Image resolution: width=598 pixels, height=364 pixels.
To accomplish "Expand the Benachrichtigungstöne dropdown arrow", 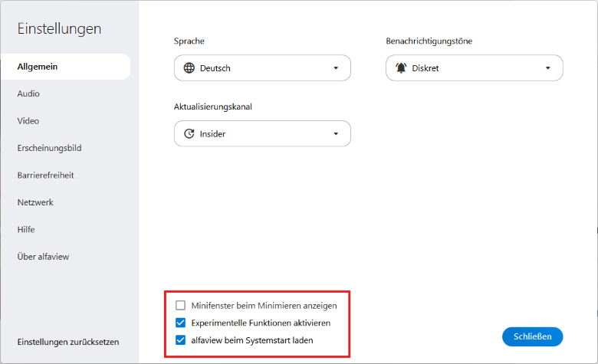I will click(548, 68).
